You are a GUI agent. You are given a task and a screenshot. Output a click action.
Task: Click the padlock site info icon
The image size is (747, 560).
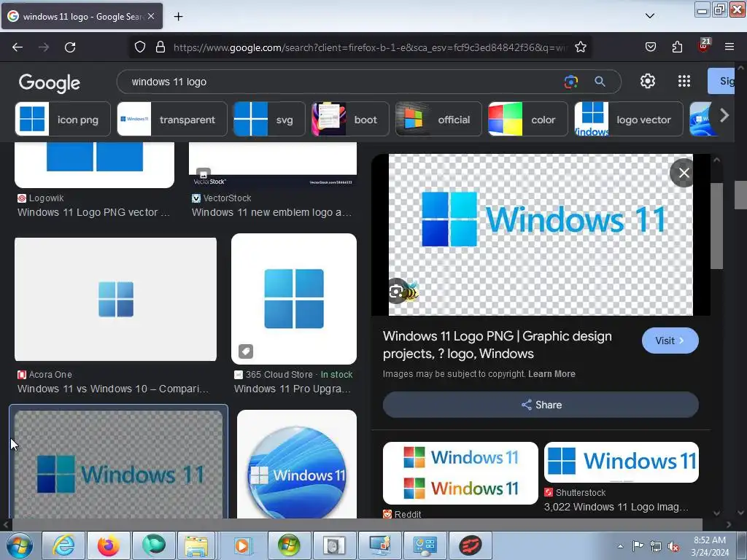point(160,47)
